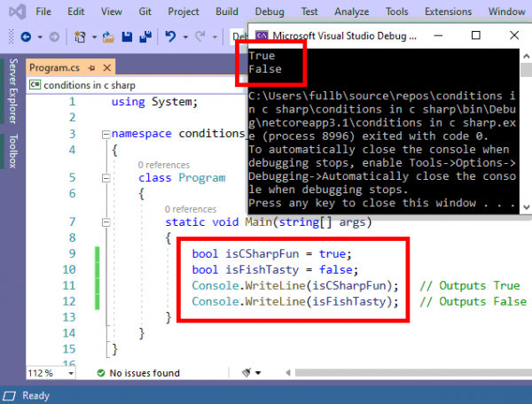This screenshot has height=404, width=532.
Task: Click the Redo arrow icon
Action: pyautogui.click(x=201, y=37)
